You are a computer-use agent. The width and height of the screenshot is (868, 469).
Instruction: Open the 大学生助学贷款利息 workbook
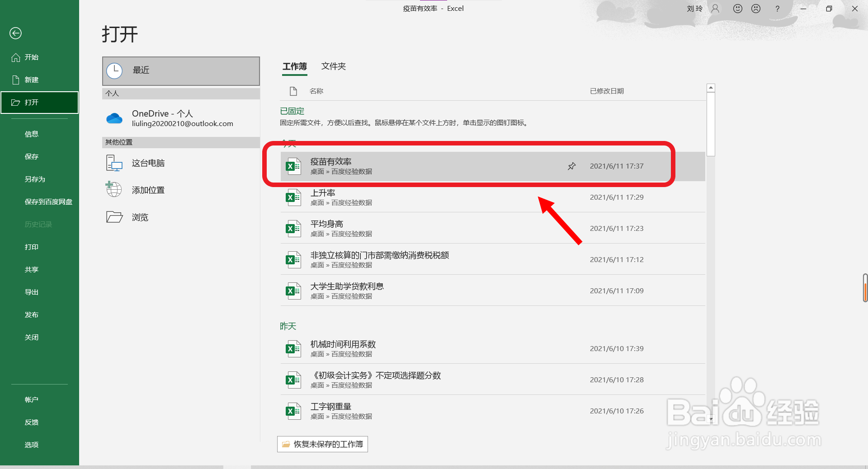click(x=493, y=291)
